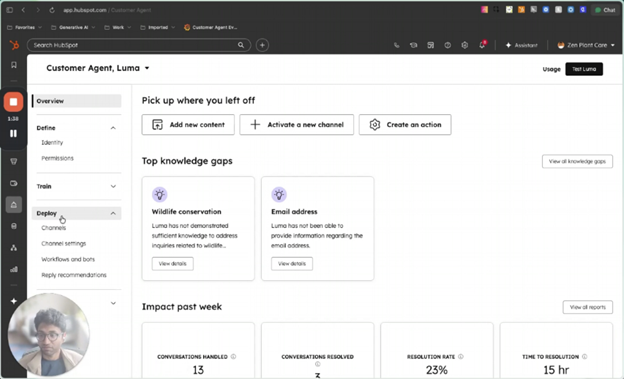Open the settings gear in top bar
Image resolution: width=624 pixels, height=379 pixels.
click(x=464, y=45)
